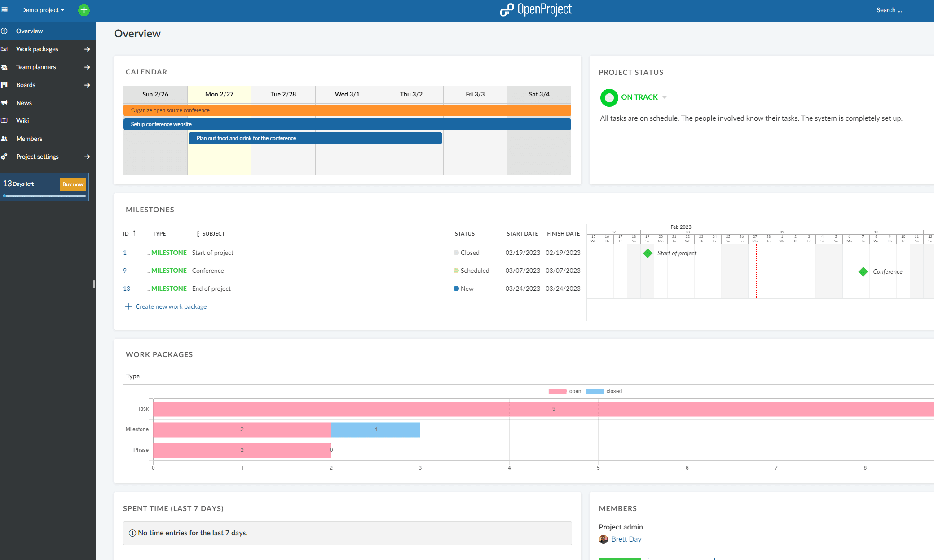Click the Members people icon
The height and width of the screenshot is (560, 934).
pyautogui.click(x=4, y=139)
